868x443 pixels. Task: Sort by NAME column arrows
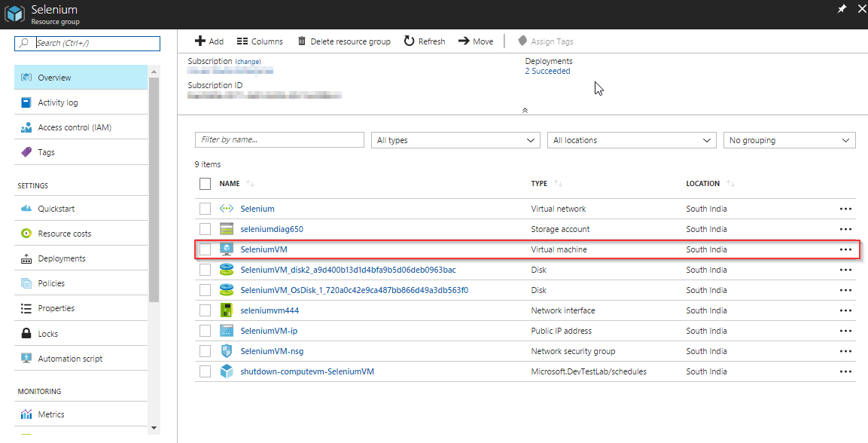(x=250, y=183)
